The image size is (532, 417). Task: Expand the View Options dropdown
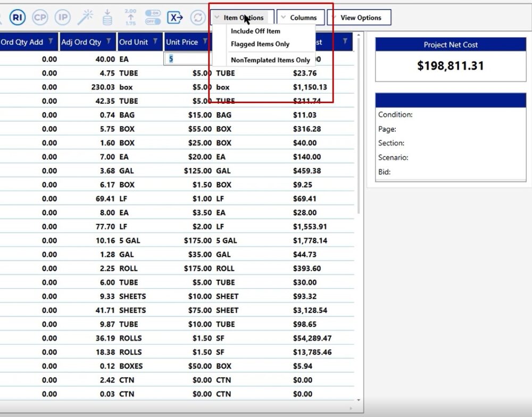pyautogui.click(x=359, y=18)
